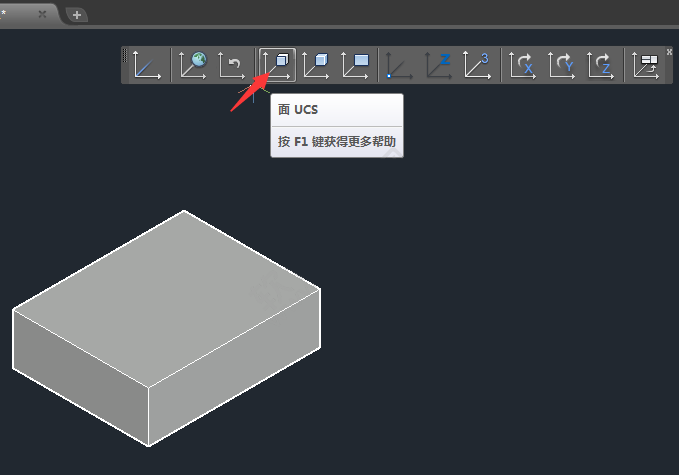Select the View UCS icon

click(x=355, y=65)
